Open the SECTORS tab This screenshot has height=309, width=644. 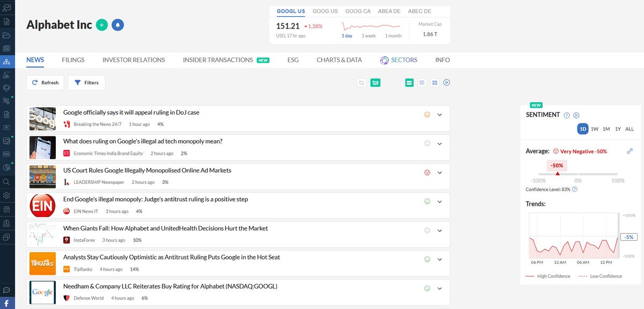pyautogui.click(x=398, y=60)
